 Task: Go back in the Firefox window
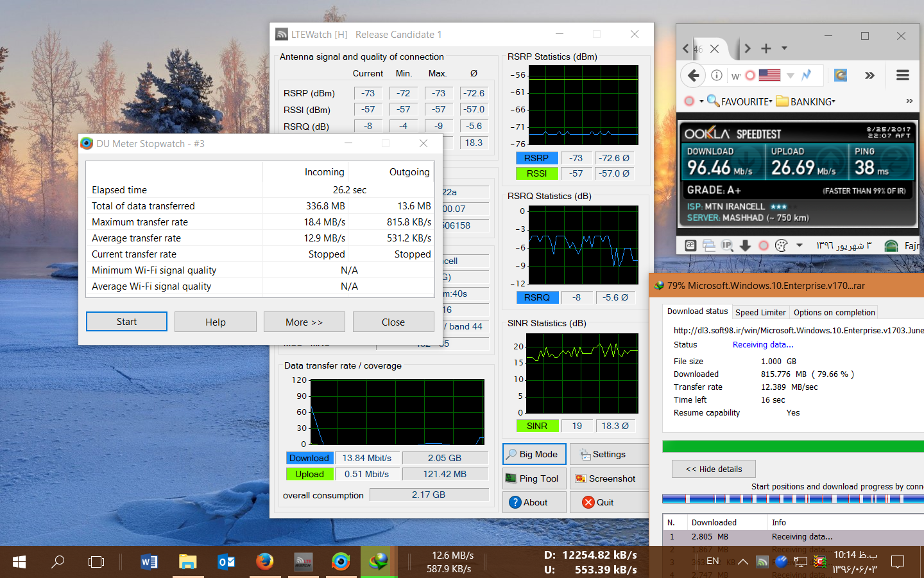[x=693, y=75]
